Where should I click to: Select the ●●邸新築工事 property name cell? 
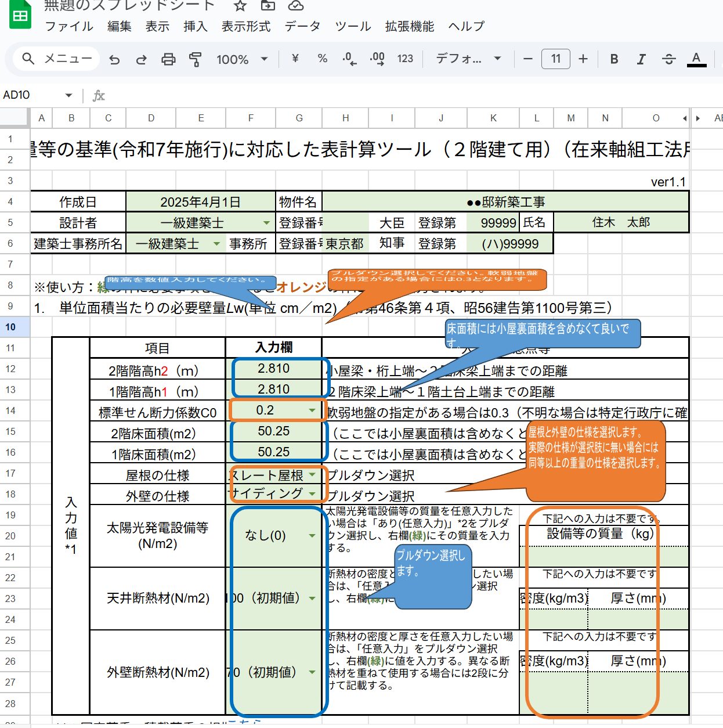pos(505,202)
